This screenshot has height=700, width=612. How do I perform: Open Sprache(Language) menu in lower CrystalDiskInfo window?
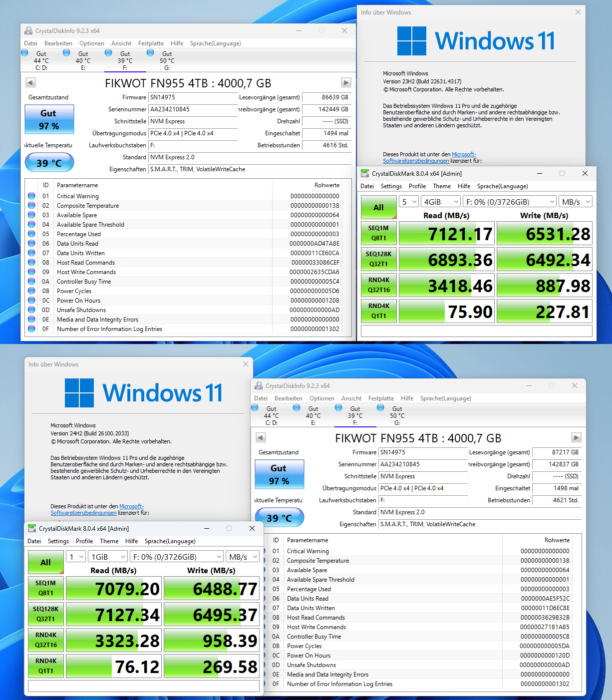446,398
